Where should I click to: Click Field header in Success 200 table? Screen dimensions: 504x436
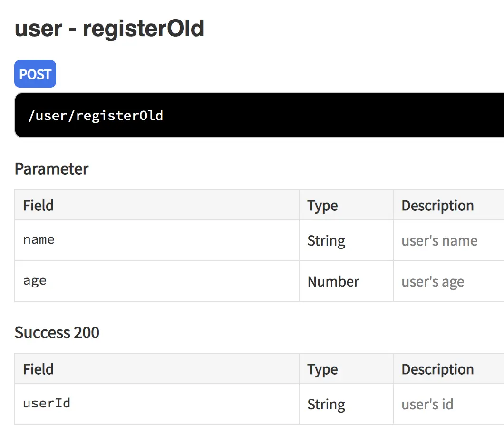point(38,369)
